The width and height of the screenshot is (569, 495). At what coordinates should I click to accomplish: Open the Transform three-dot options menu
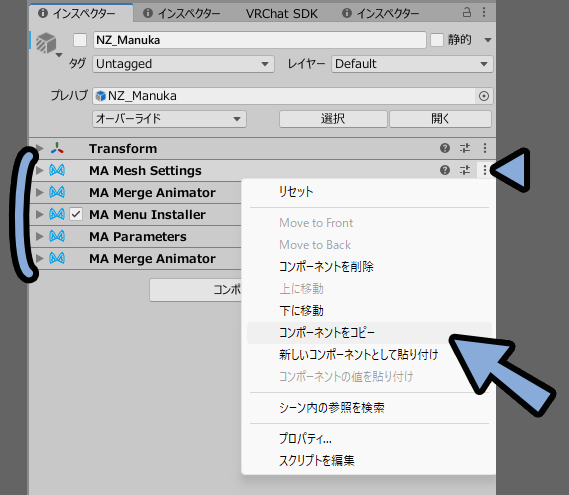tap(485, 148)
